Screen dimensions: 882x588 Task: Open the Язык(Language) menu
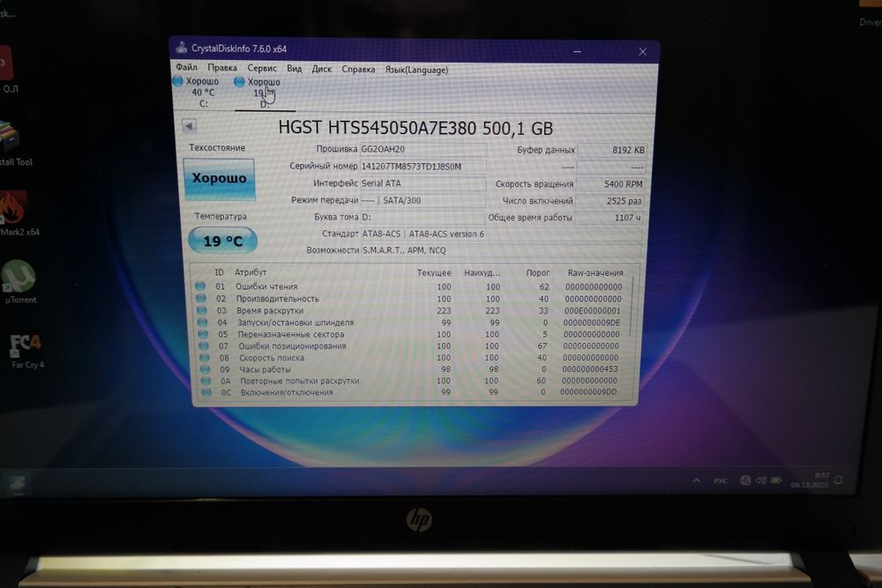[x=416, y=71]
